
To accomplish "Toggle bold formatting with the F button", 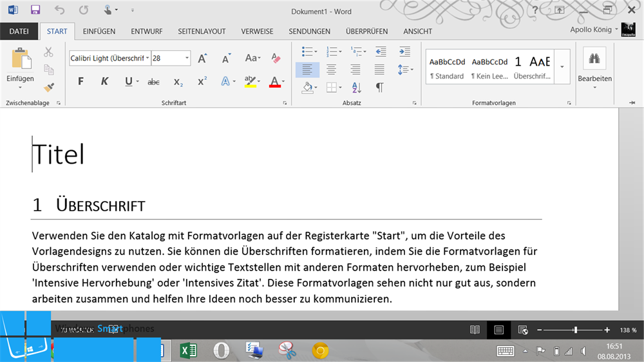I will [80, 81].
